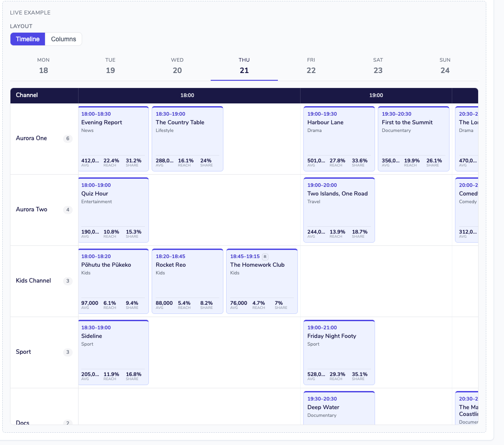Select Friday 22 day tab

311,66
